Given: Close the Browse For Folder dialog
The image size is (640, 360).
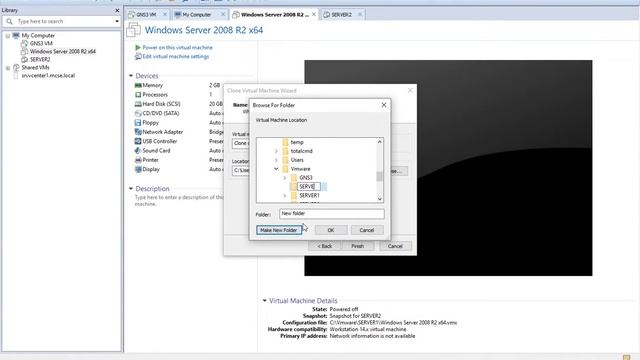Looking at the screenshot, I should [x=384, y=105].
